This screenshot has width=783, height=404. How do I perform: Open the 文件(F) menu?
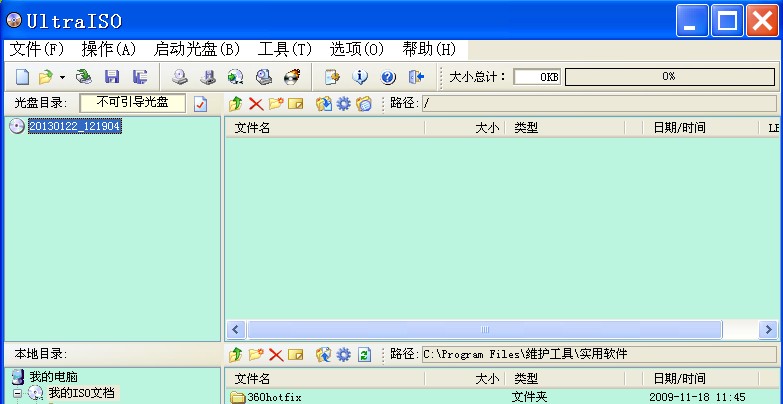[x=37, y=49]
